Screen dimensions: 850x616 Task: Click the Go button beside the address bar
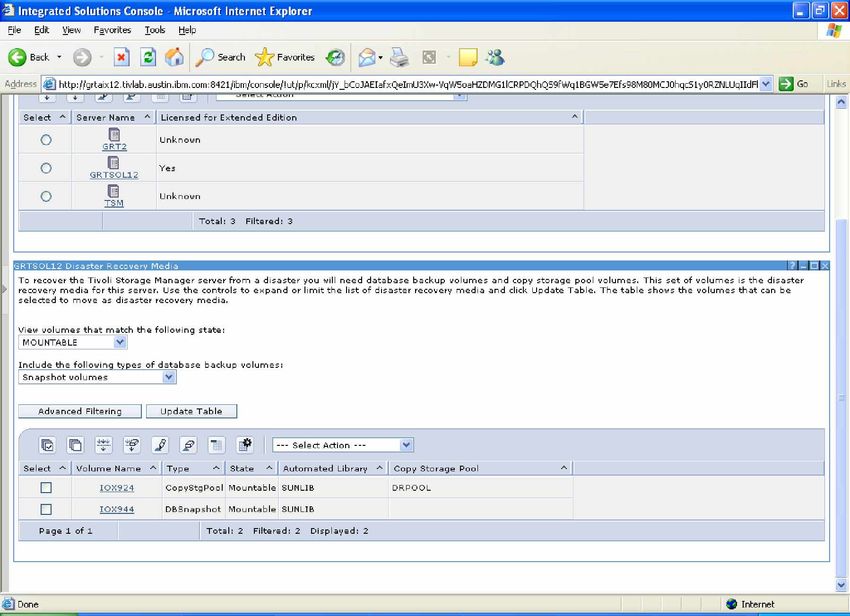[794, 84]
